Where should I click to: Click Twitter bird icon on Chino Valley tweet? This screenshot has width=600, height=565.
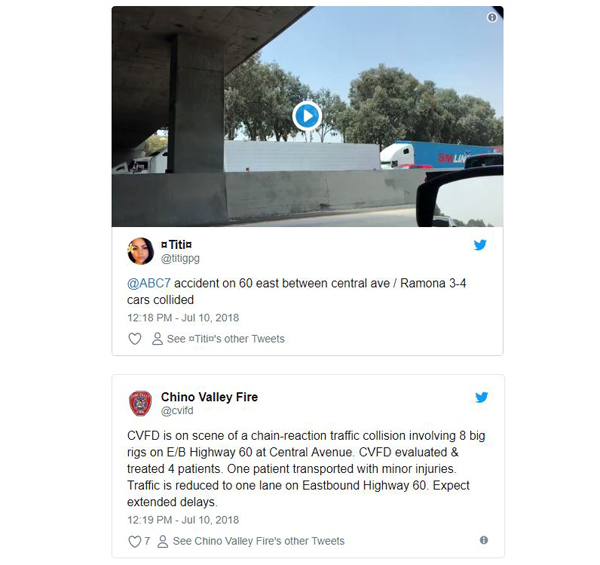point(481,397)
